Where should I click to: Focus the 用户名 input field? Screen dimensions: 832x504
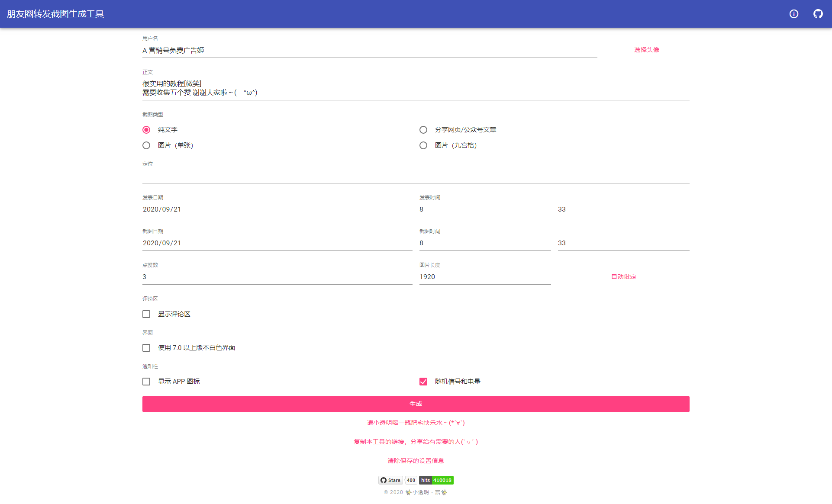click(370, 51)
